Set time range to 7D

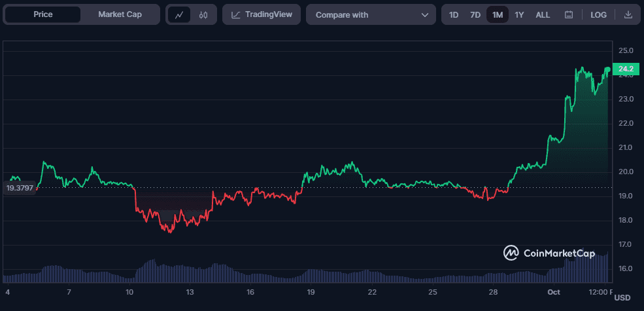[475, 14]
